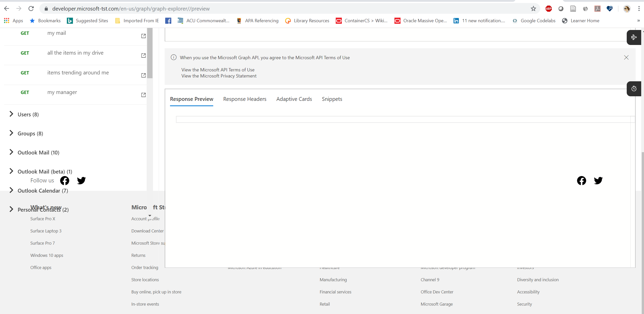Click the Adobe Acrobat extension icon
644x314 pixels.
point(597,8)
